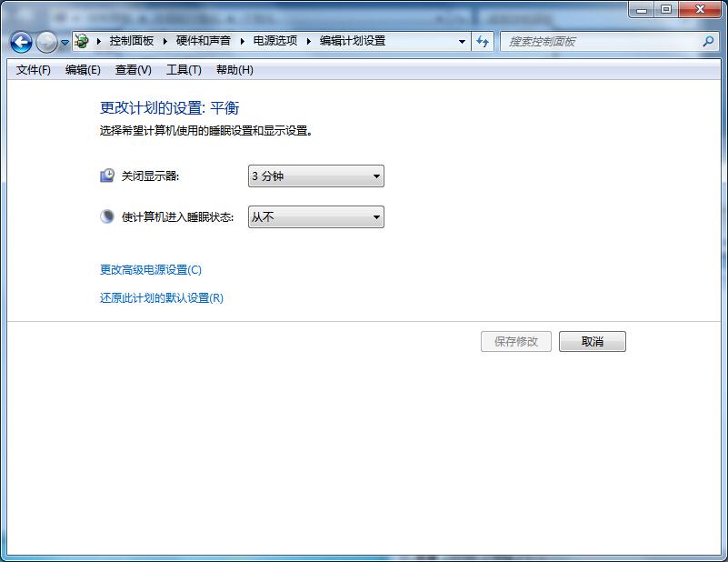Expand the chevron after 硬件和声音 breadcrumb
Viewport: 728px width, 562px height.
pyautogui.click(x=243, y=41)
